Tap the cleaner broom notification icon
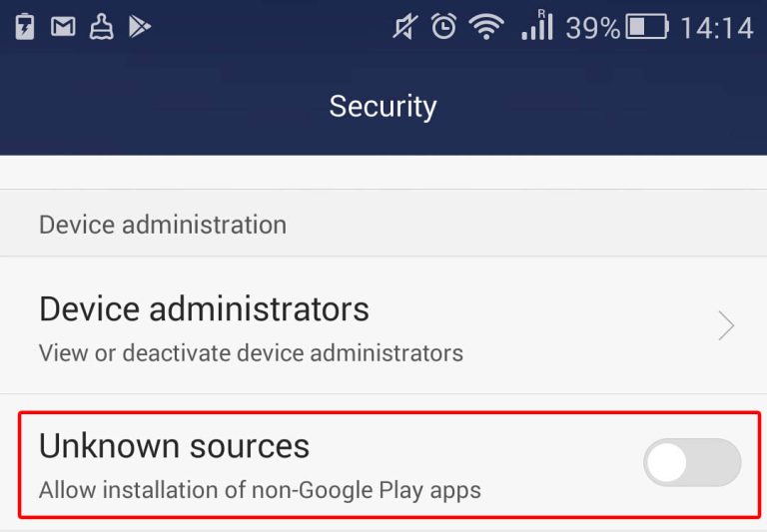The height and width of the screenshot is (532, 767). click(x=101, y=27)
